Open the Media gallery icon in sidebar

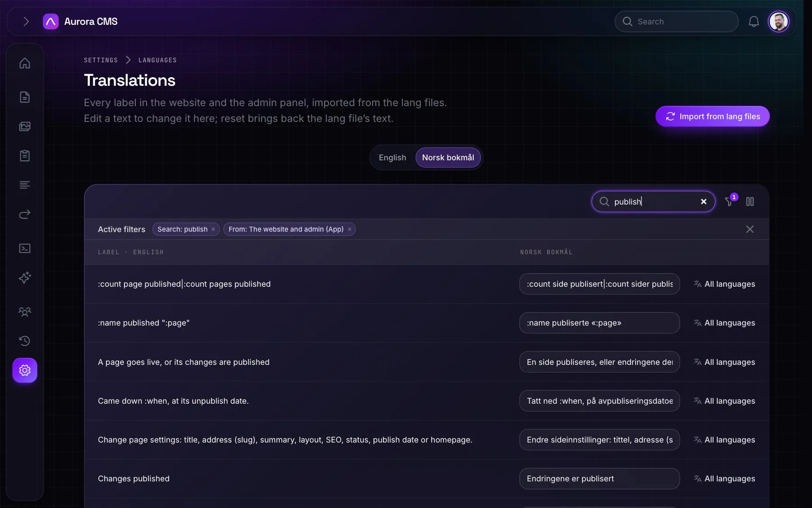click(25, 126)
